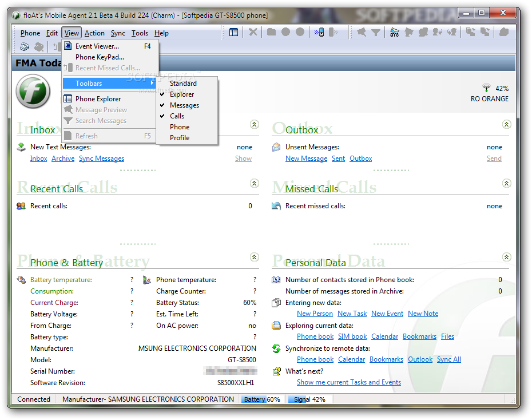532x420 pixels.
Task: Click the Sync Messages link
Action: 101,159
